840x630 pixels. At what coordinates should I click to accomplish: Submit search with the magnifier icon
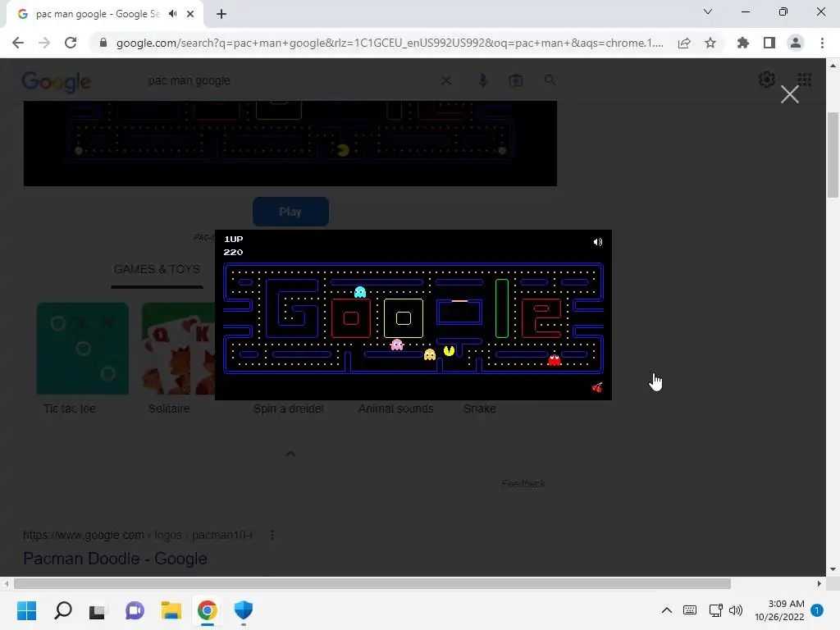[x=550, y=80]
